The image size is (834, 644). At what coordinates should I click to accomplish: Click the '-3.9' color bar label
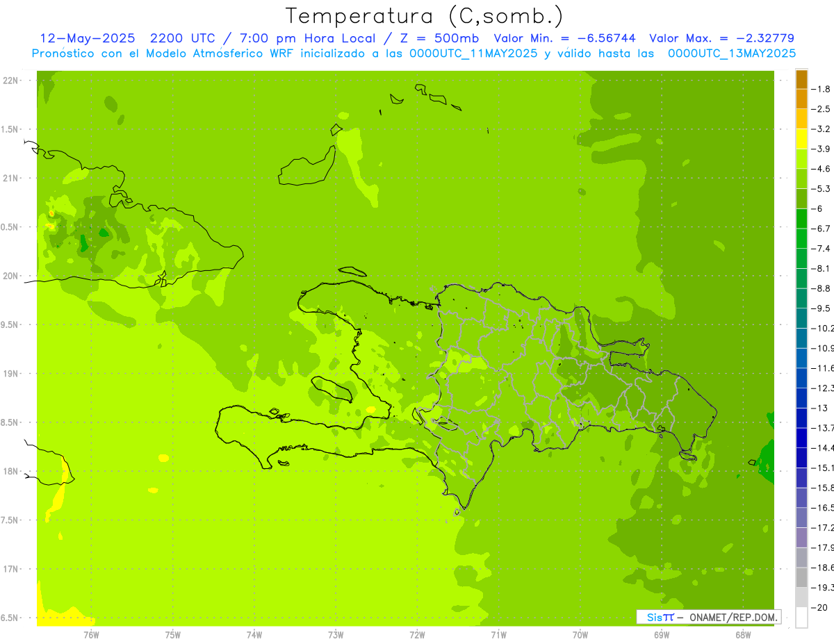(x=822, y=149)
